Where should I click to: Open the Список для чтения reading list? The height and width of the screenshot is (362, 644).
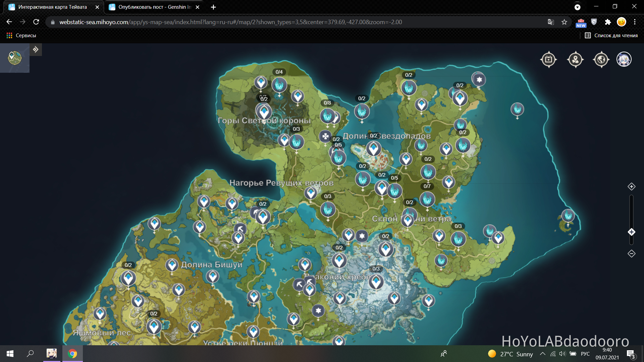611,36
